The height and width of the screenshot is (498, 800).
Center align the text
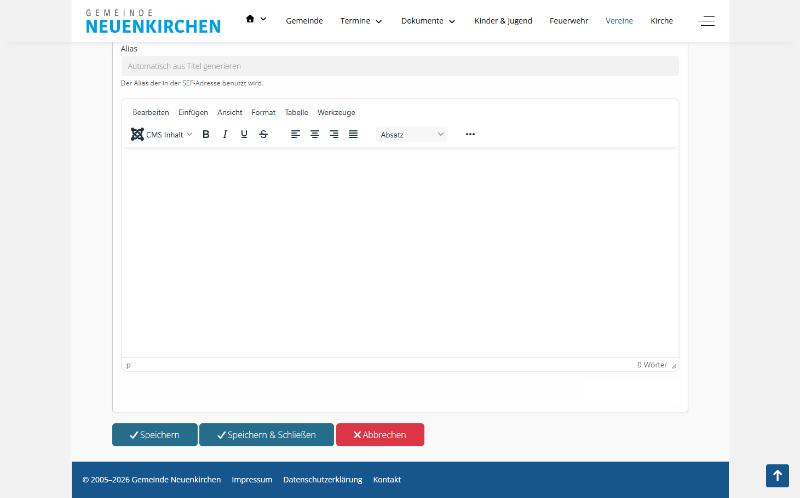(314, 134)
